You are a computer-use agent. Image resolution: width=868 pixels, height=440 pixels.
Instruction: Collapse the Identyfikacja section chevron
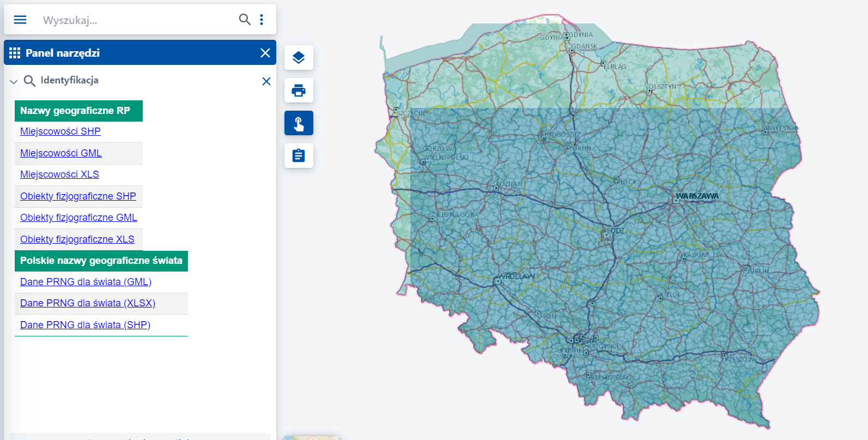pos(14,82)
